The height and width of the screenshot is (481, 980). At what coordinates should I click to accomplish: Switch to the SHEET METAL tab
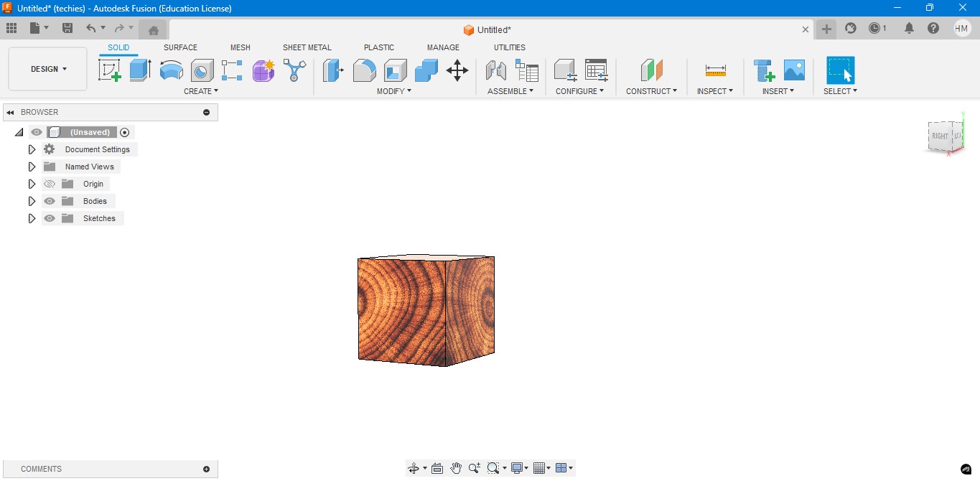point(307,47)
